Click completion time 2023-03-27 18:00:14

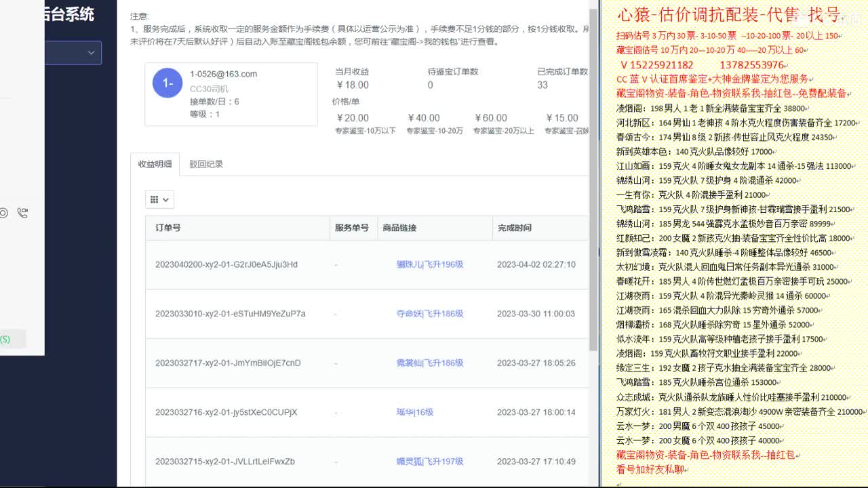click(x=536, y=412)
